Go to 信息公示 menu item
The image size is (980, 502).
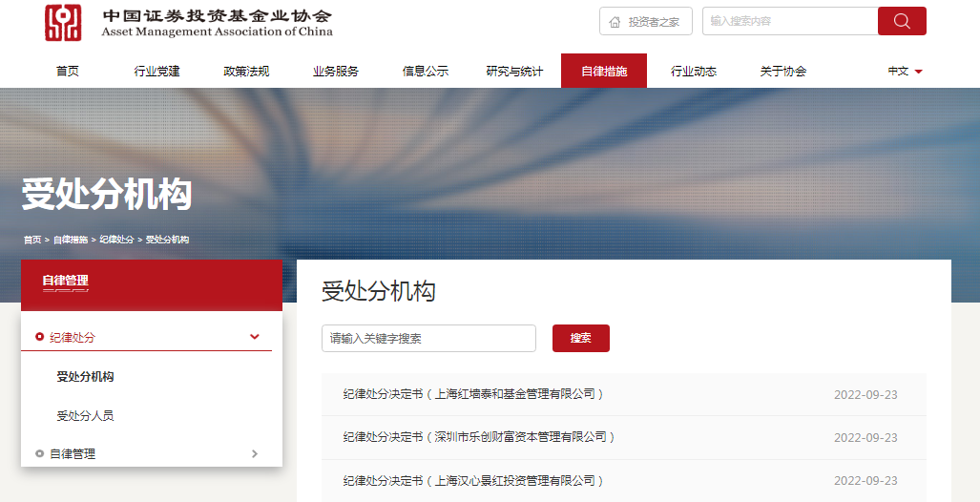pos(426,71)
